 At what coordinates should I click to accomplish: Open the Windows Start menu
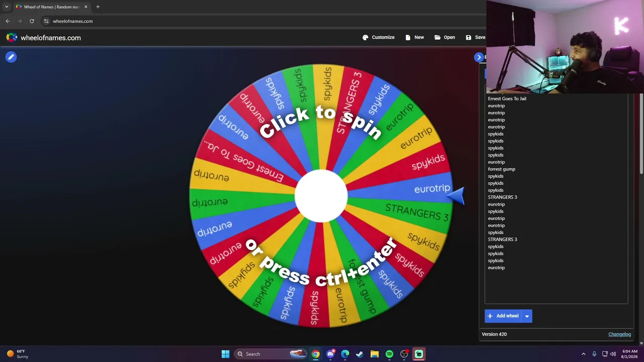pyautogui.click(x=225, y=354)
